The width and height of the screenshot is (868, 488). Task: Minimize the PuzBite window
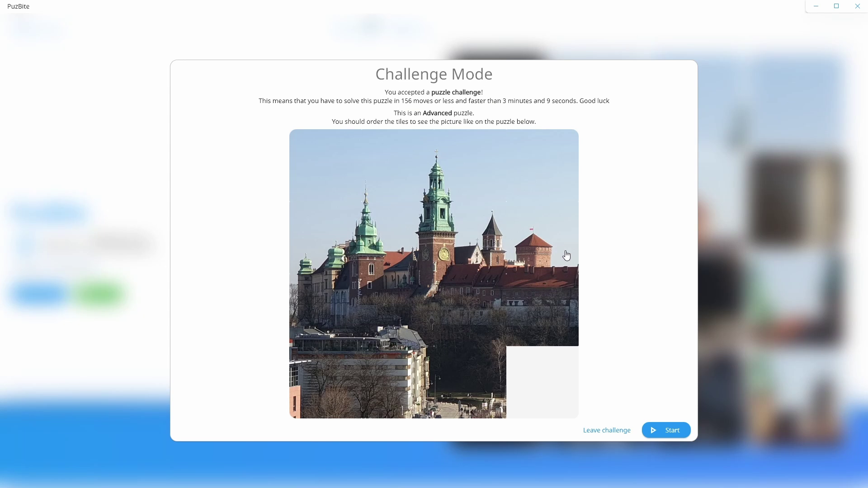[x=816, y=6]
